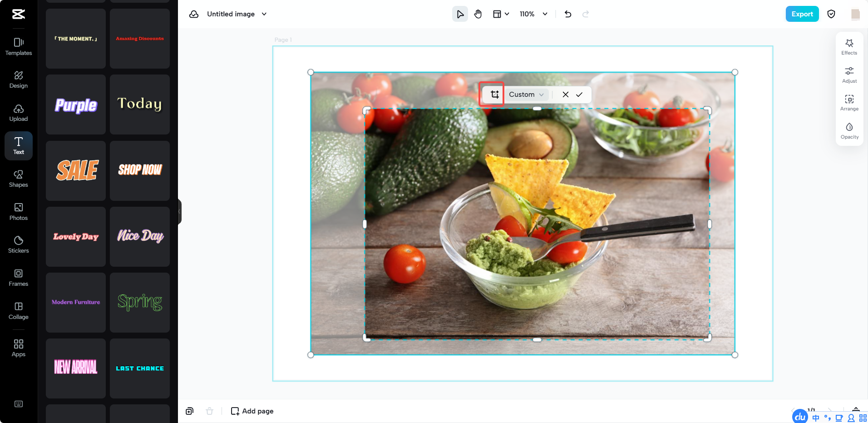The height and width of the screenshot is (423, 868).
Task: Expand the Untitled image title menu
Action: pyautogui.click(x=264, y=14)
